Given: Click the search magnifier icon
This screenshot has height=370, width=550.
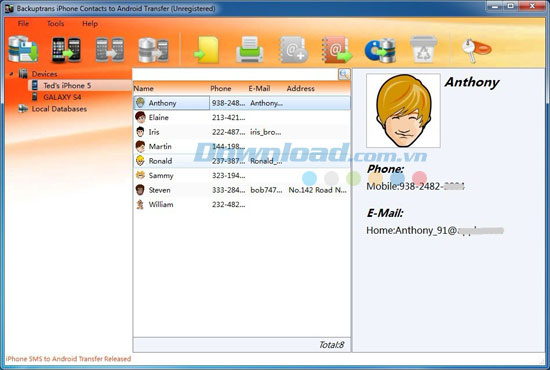Looking at the screenshot, I should point(344,74).
